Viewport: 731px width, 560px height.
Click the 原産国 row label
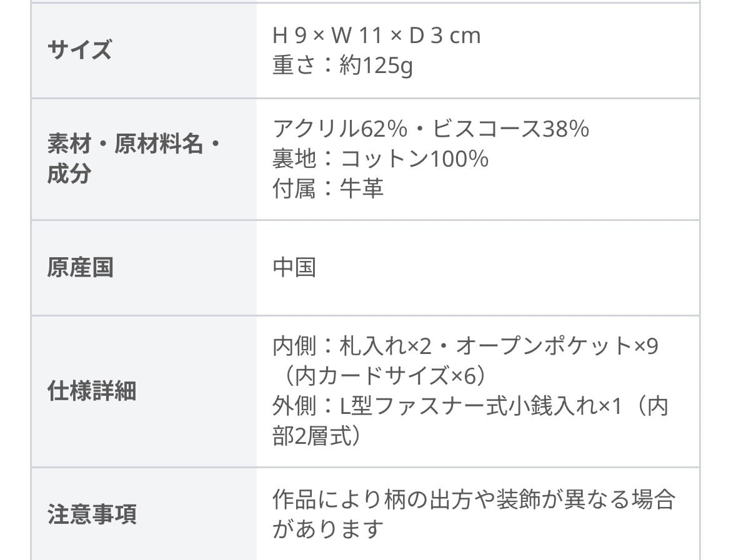(80, 268)
